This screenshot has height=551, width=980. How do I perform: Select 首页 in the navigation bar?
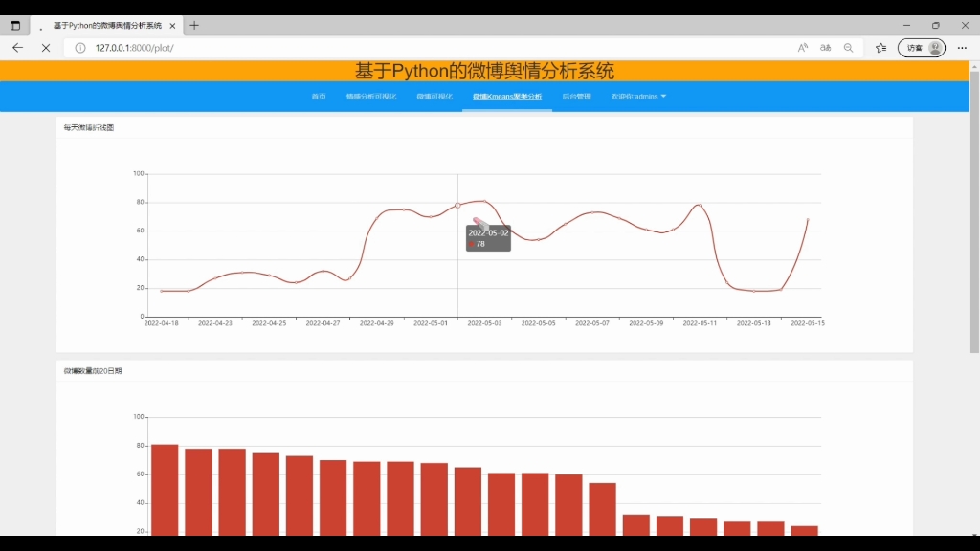(x=320, y=96)
